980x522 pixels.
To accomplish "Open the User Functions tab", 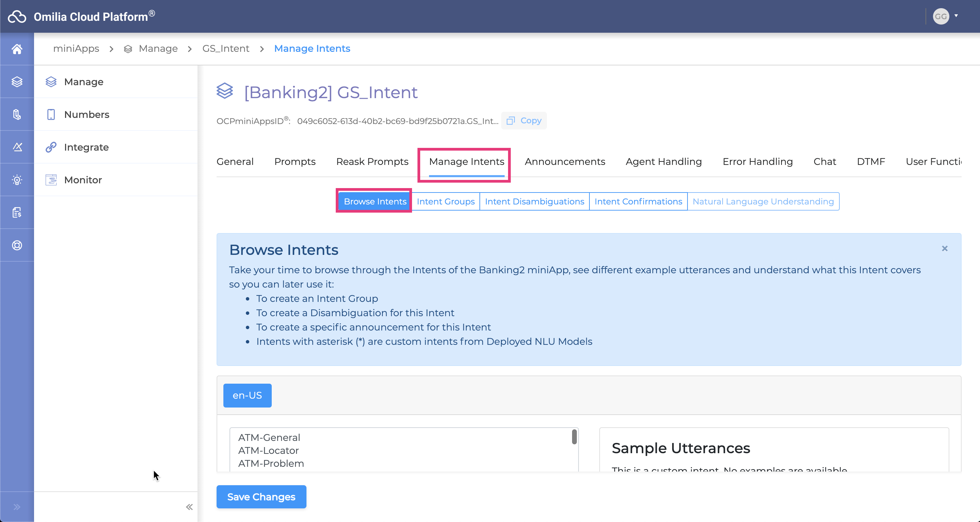I will (933, 162).
